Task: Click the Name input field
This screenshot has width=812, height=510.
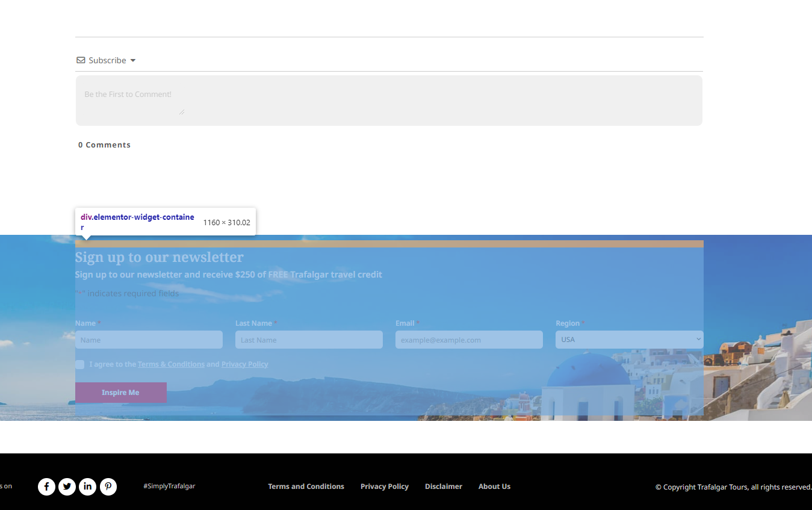Action: point(149,339)
